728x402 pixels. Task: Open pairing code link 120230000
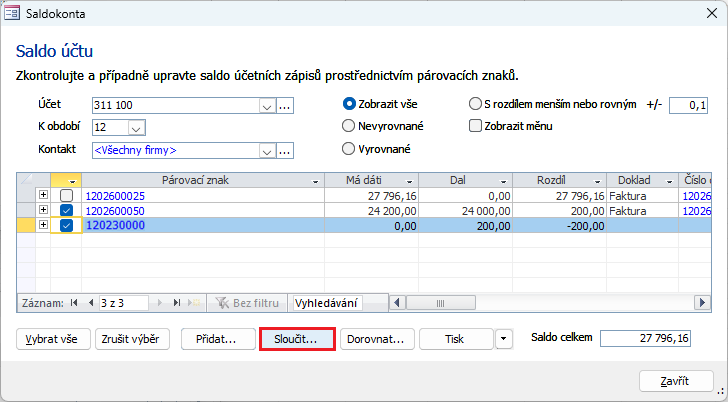point(116,225)
